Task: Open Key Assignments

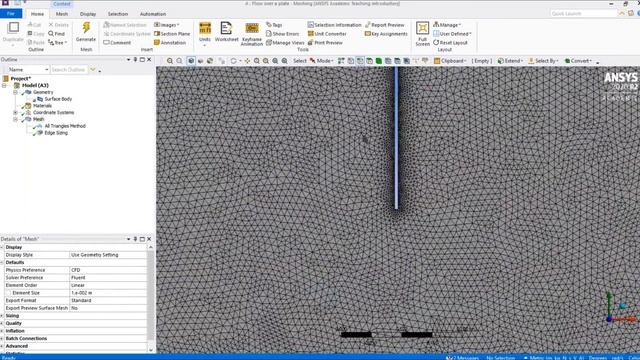Action: 386,34
